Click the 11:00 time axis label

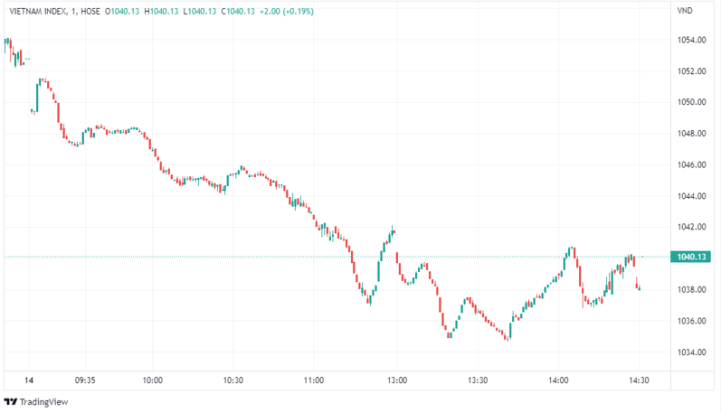[315, 380]
